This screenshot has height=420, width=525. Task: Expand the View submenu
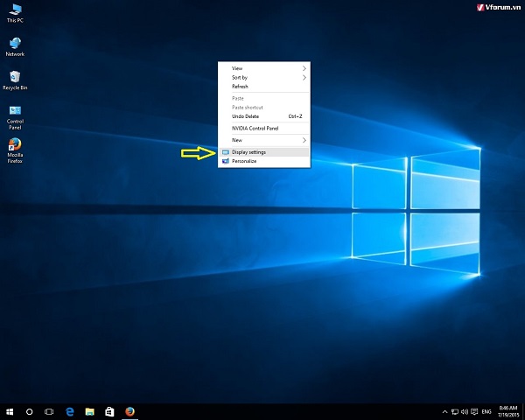(x=262, y=67)
